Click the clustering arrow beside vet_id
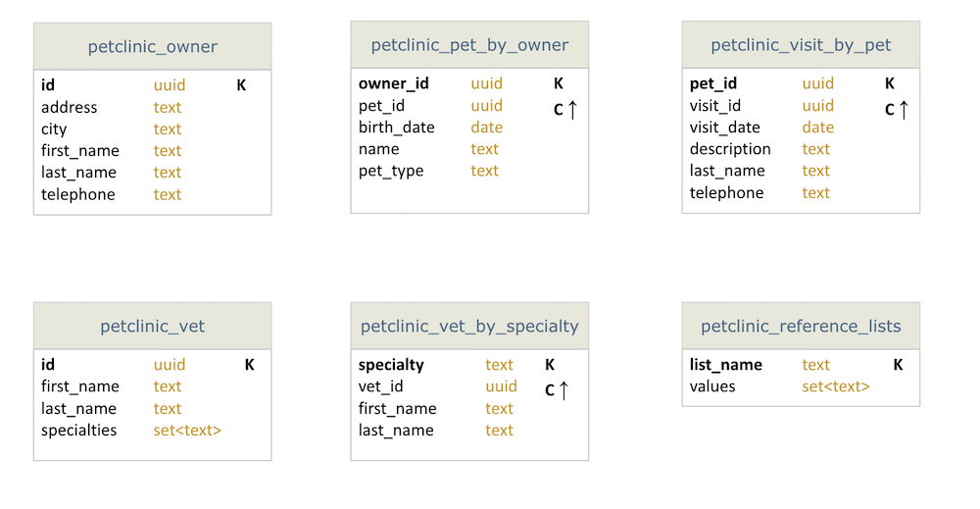 pyautogui.click(x=563, y=389)
